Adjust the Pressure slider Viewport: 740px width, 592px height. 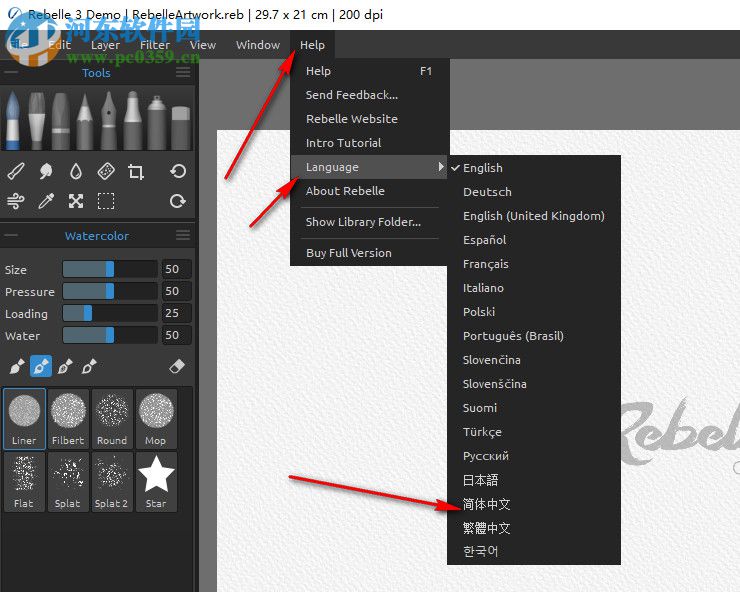click(x=110, y=291)
